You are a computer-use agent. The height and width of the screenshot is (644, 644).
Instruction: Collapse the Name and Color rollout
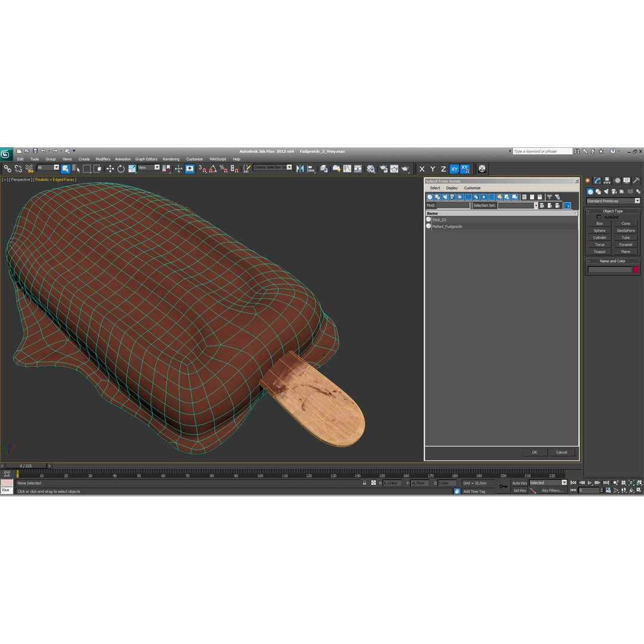(x=612, y=261)
